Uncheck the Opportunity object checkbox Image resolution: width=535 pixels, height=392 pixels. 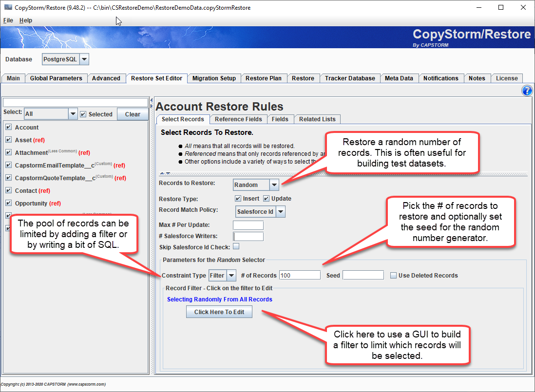(x=9, y=203)
